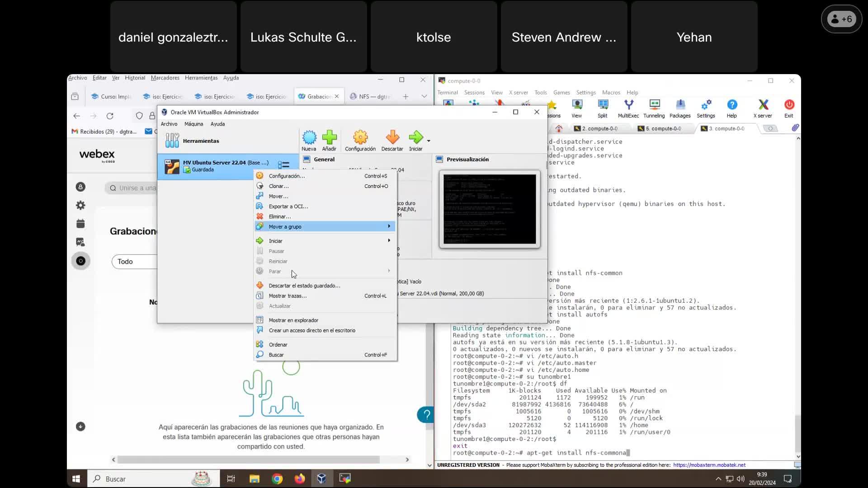The width and height of the screenshot is (868, 488).
Task: Open MobaXterm Tunneling tool
Action: 654,105
